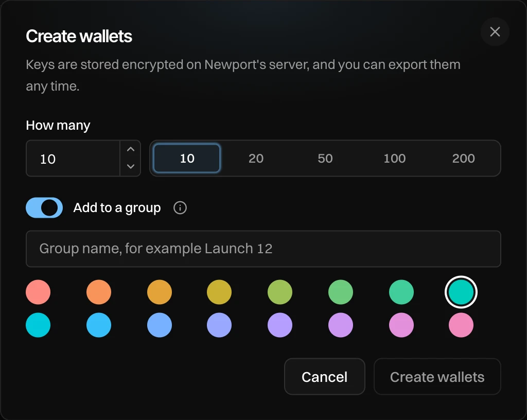Click the Group name text field

[263, 249]
